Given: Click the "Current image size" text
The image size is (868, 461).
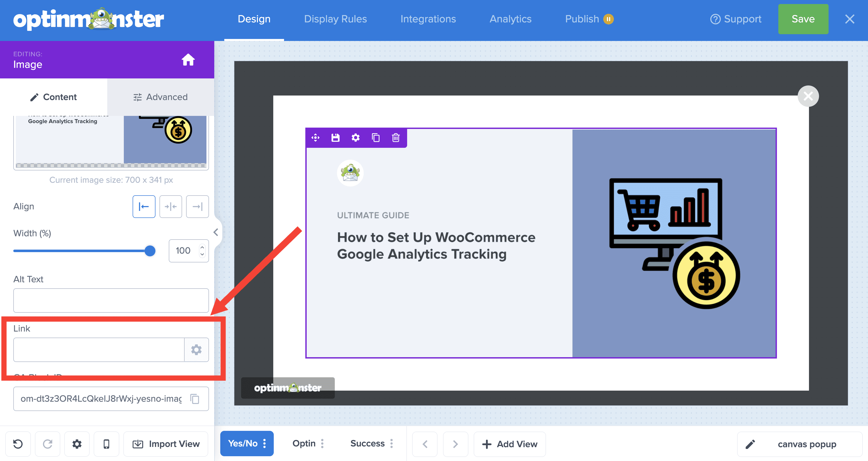Looking at the screenshot, I should [x=111, y=180].
